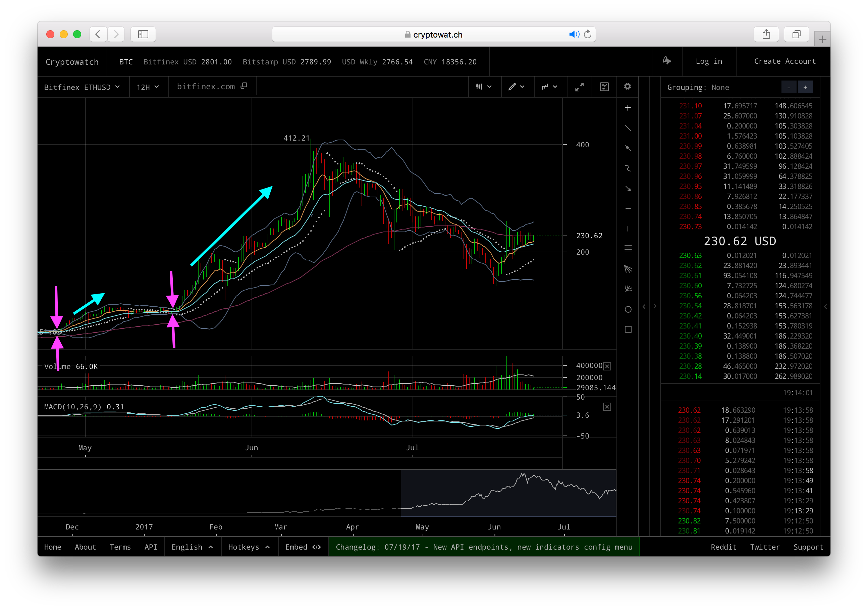Open the About footer link
868x610 pixels.
click(85, 547)
